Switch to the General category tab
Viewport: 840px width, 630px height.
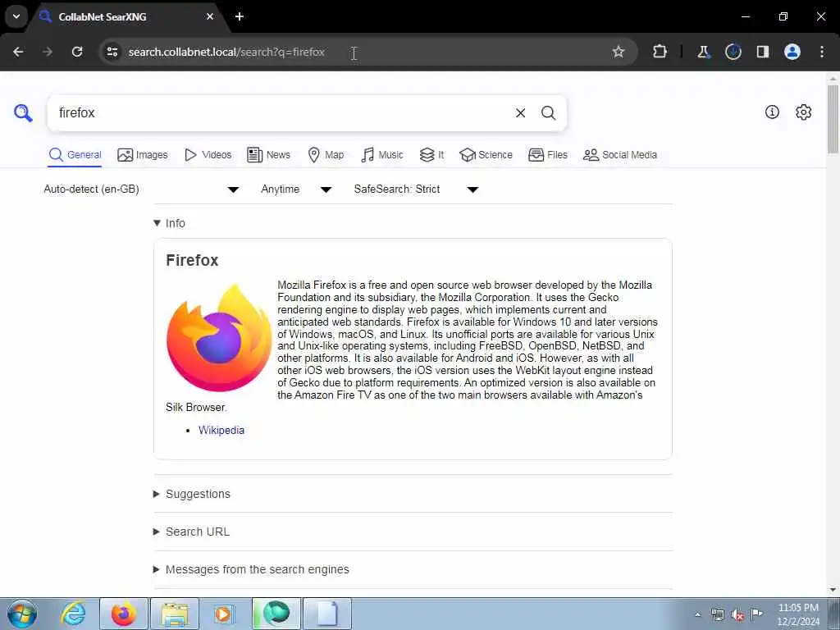tap(75, 155)
